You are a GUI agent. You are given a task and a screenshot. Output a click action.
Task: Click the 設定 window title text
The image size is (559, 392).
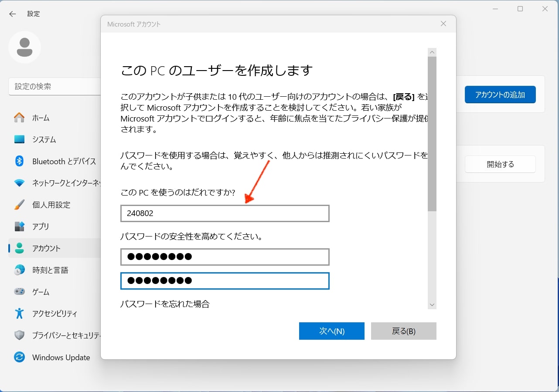[x=34, y=14]
